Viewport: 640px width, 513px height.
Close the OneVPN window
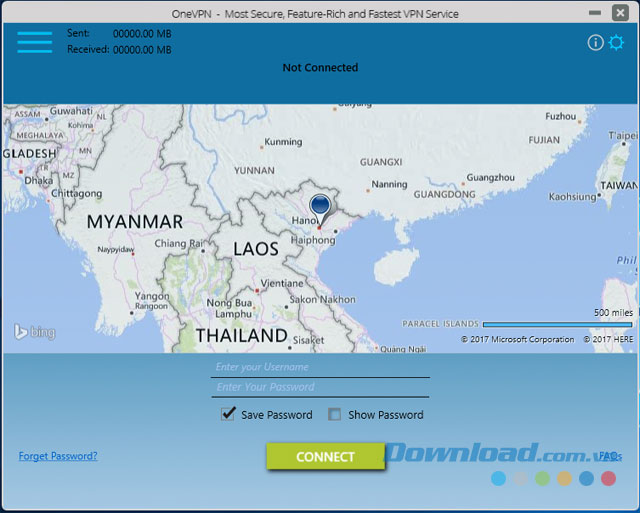click(620, 13)
